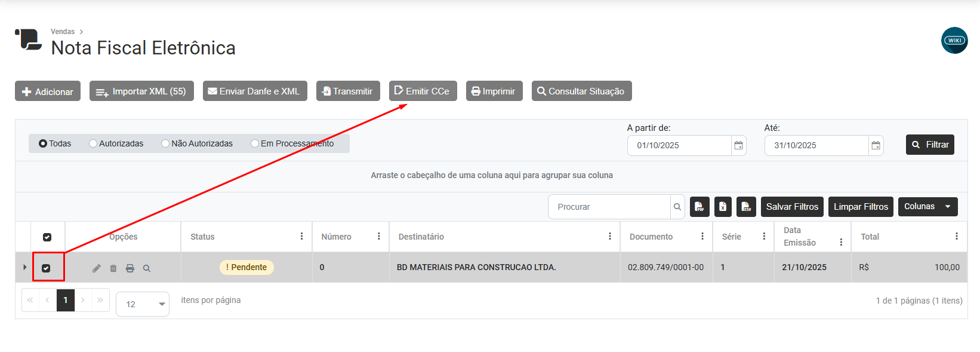Open the Número column menu

point(378,237)
